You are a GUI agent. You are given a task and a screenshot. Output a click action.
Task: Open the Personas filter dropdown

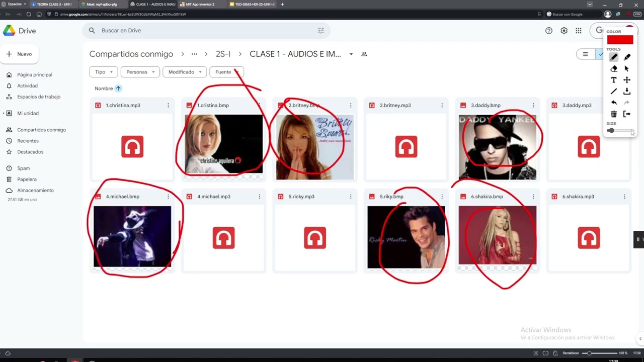(140, 72)
